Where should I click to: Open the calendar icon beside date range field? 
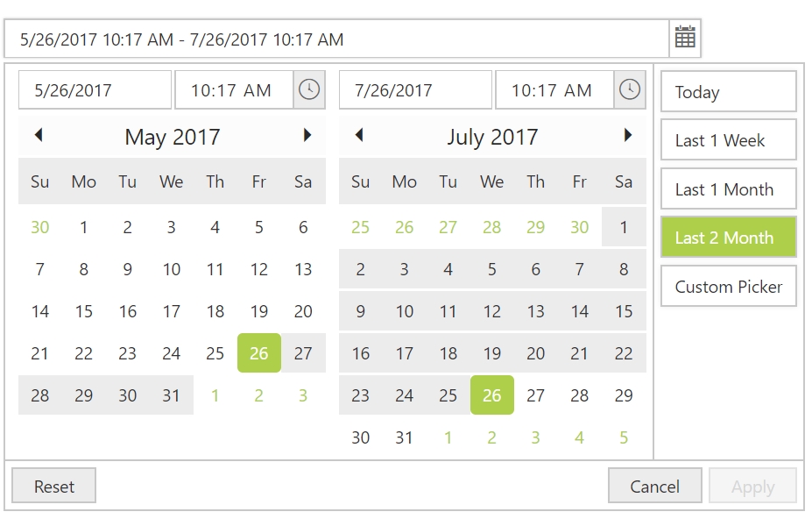685,38
